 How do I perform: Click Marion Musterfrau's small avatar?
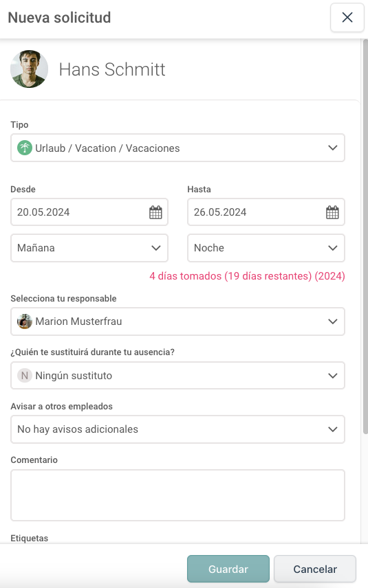click(25, 321)
